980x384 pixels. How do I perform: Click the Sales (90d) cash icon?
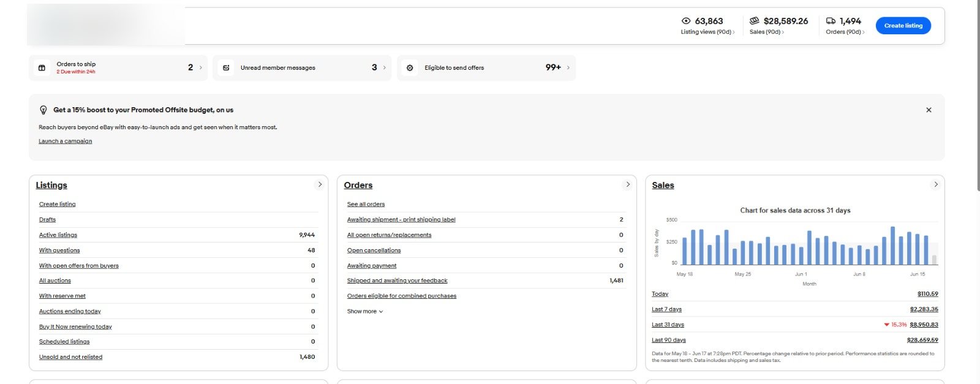(755, 21)
